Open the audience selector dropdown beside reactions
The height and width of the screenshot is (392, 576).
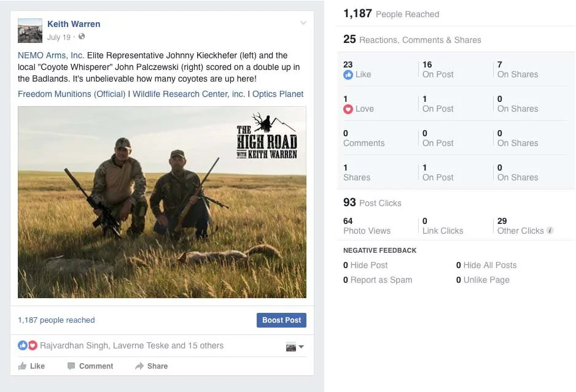302,347
